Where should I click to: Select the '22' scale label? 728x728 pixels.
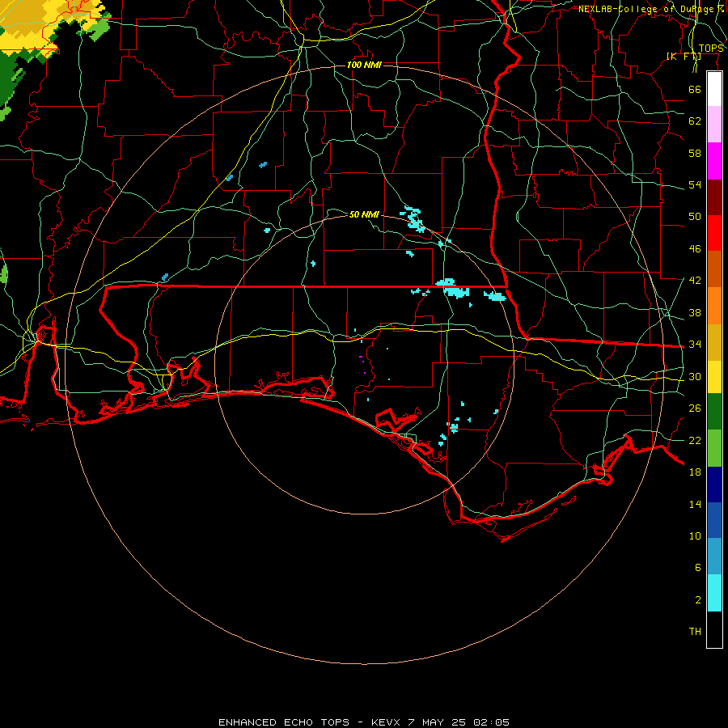[695, 441]
